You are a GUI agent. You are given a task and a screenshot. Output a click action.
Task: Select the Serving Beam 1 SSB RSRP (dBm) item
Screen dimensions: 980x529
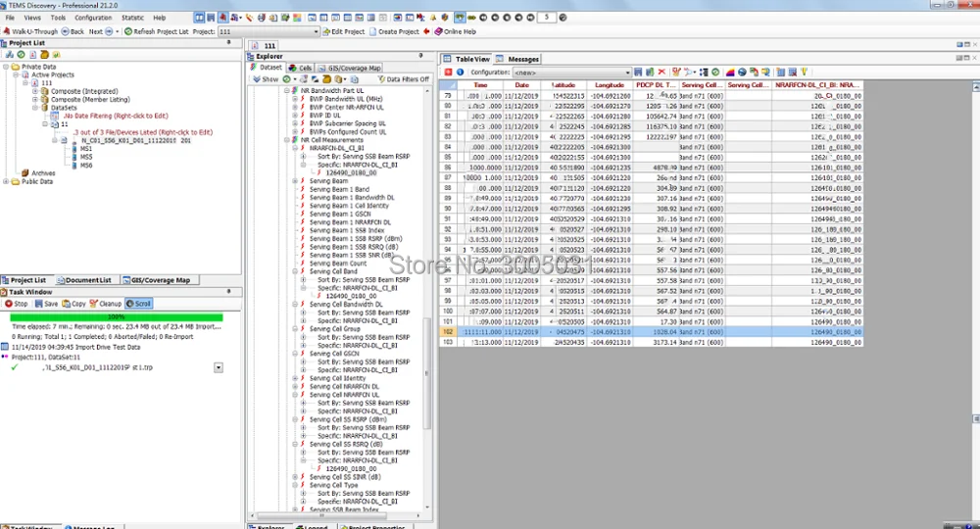coord(356,239)
